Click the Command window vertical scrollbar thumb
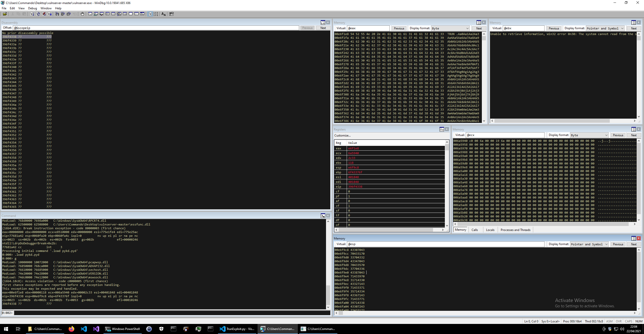Viewport: 644px width, 334px height. tap(328, 295)
